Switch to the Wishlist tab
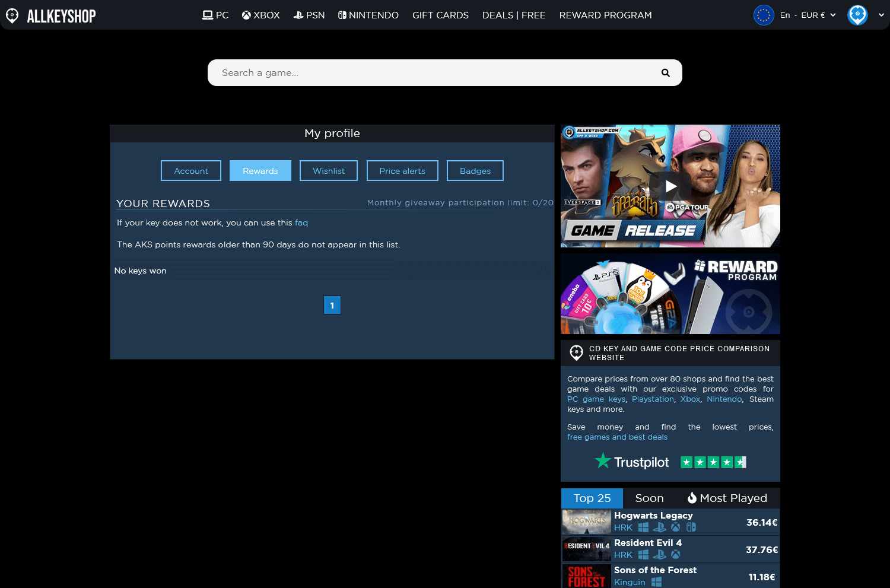Image resolution: width=890 pixels, height=588 pixels. (329, 171)
